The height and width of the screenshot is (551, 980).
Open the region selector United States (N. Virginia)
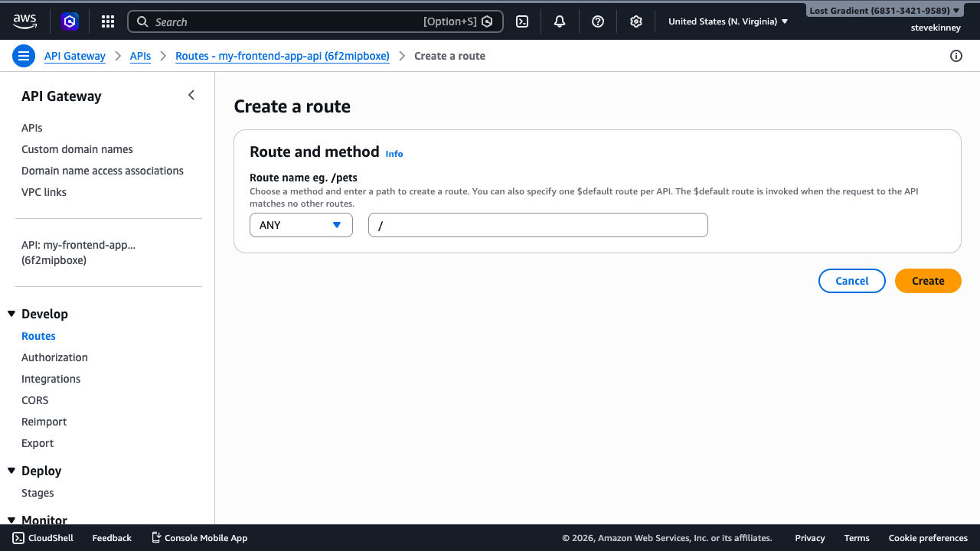point(728,21)
